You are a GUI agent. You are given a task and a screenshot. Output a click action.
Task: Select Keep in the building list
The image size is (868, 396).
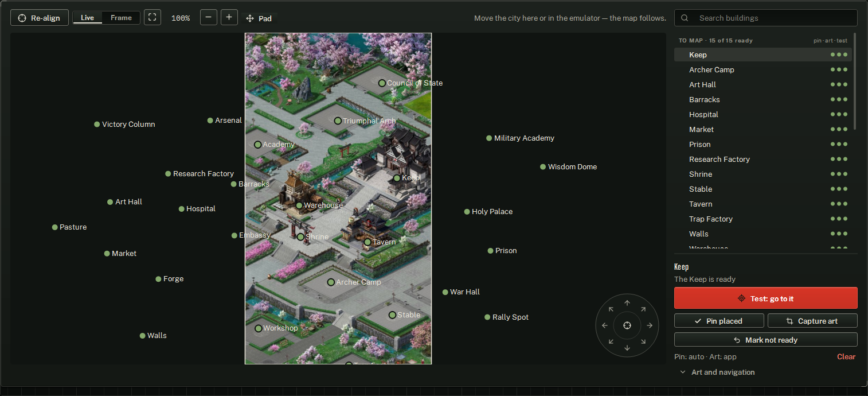(x=763, y=55)
